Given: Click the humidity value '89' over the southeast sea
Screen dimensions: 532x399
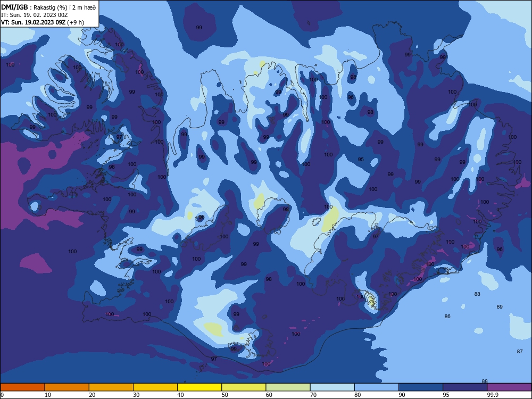Looking at the screenshot, I should pyautogui.click(x=500, y=307).
